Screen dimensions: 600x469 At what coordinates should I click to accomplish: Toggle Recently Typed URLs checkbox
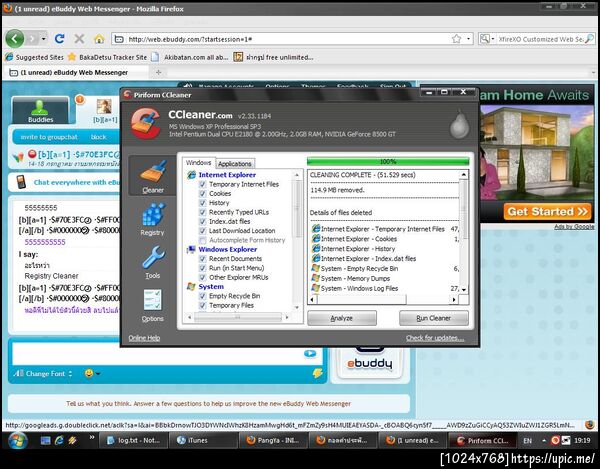coord(203,212)
